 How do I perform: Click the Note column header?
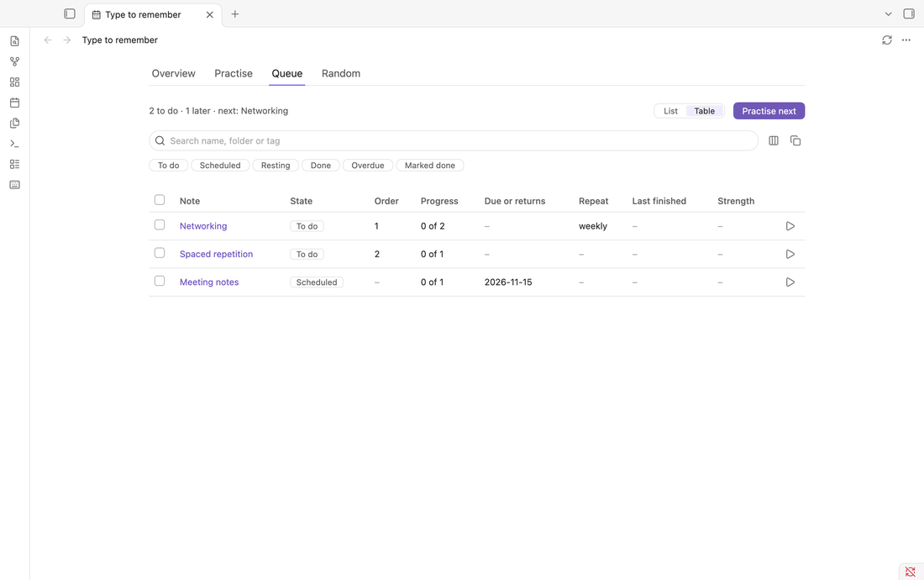point(190,201)
